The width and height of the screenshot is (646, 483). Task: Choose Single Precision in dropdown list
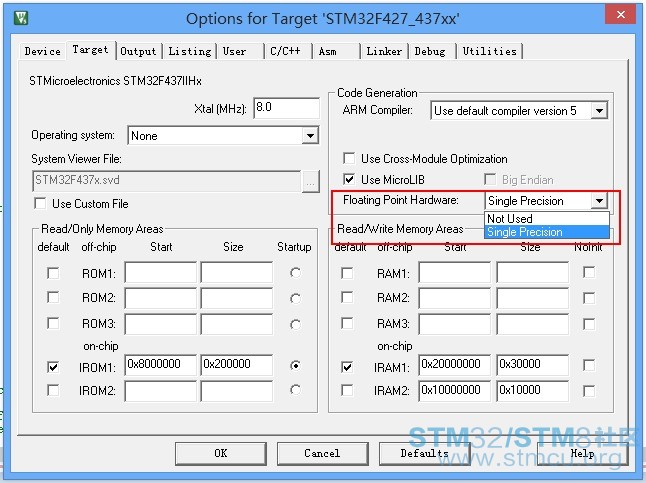tap(547, 232)
